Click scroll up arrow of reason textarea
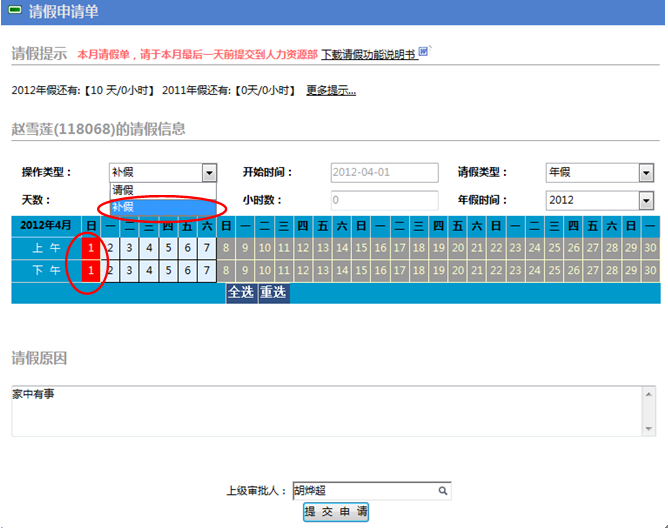Screen dimensions: 668x528 [x=648, y=394]
